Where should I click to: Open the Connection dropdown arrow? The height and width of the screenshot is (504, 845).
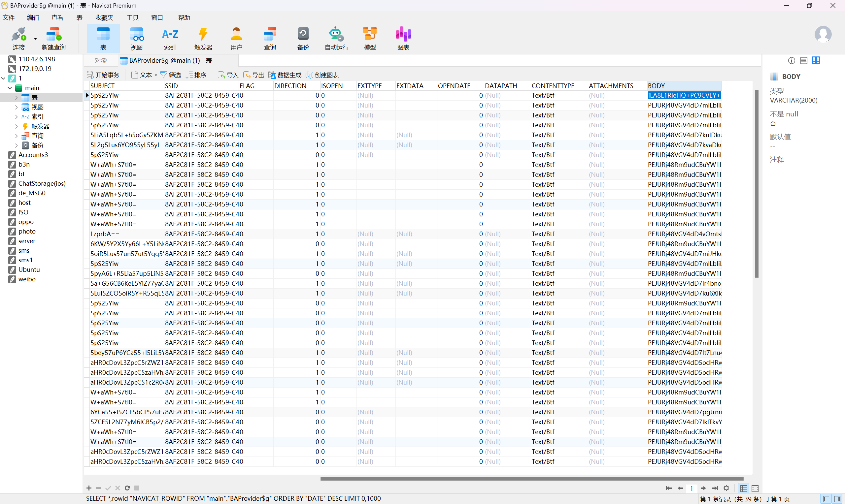coord(35,39)
